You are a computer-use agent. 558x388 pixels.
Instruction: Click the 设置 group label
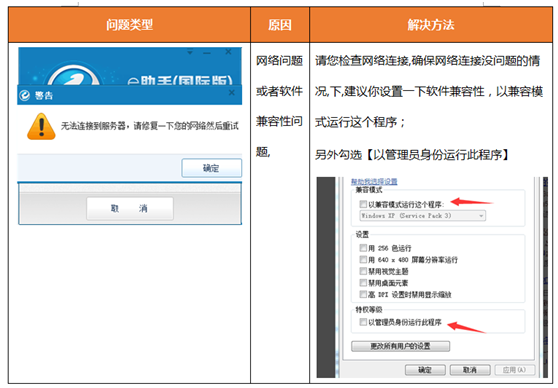point(362,235)
